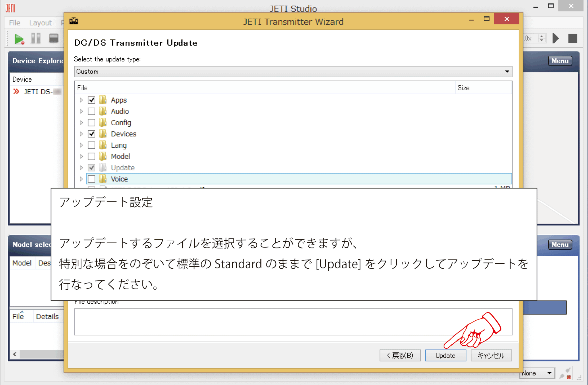Viewport: 588px width, 385px height.
Task: Click the Update button in wizard
Action: (x=446, y=355)
